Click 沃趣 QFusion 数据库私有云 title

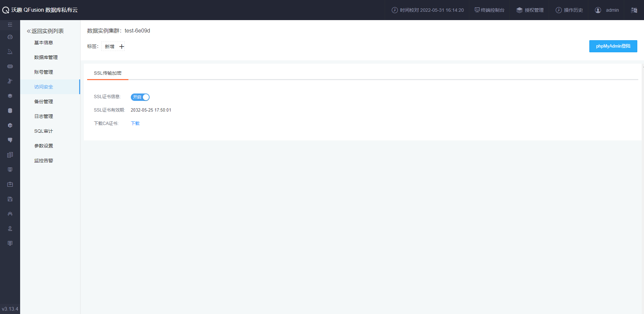pyautogui.click(x=44, y=10)
